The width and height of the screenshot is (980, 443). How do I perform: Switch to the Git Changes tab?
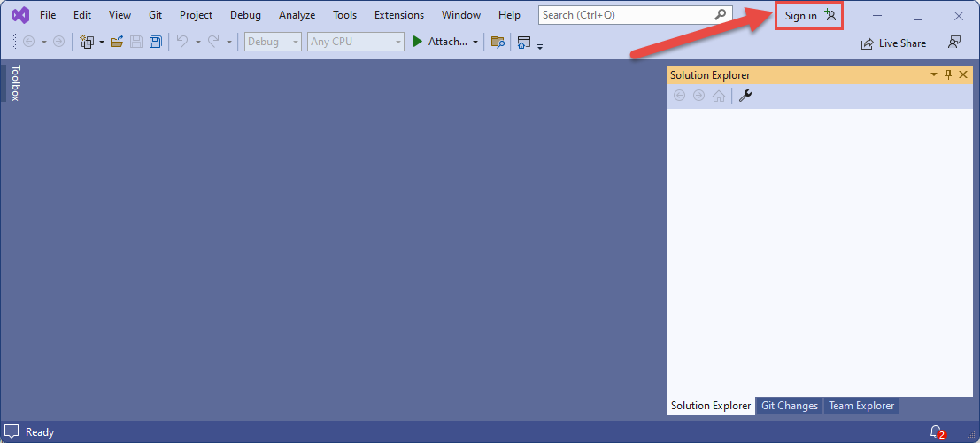(x=790, y=406)
